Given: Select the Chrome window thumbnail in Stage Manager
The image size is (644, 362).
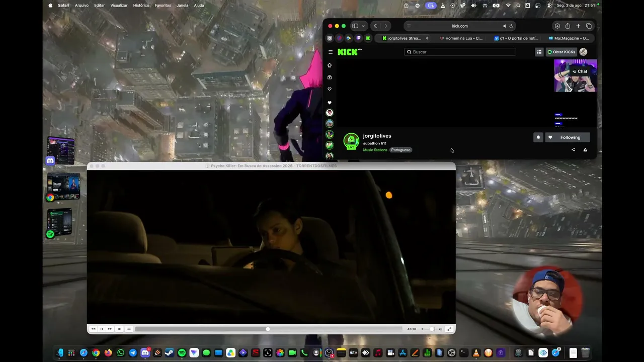Looking at the screenshot, I should [x=63, y=187].
